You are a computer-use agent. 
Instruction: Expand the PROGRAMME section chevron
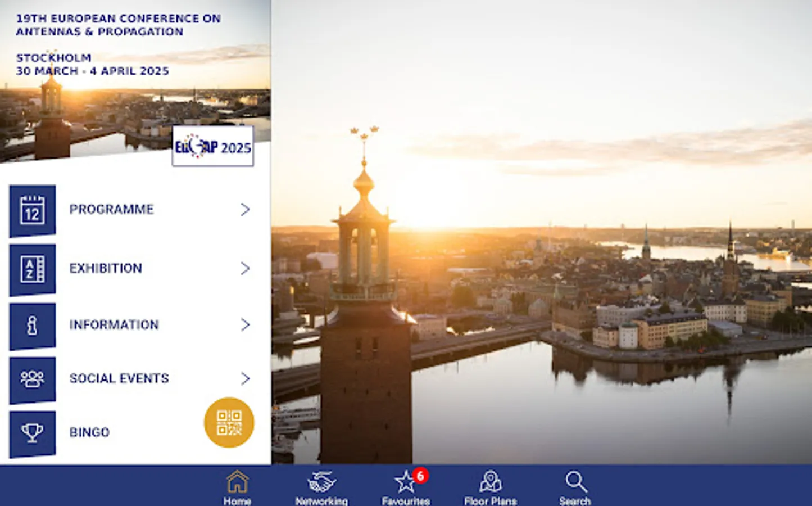[x=246, y=209]
